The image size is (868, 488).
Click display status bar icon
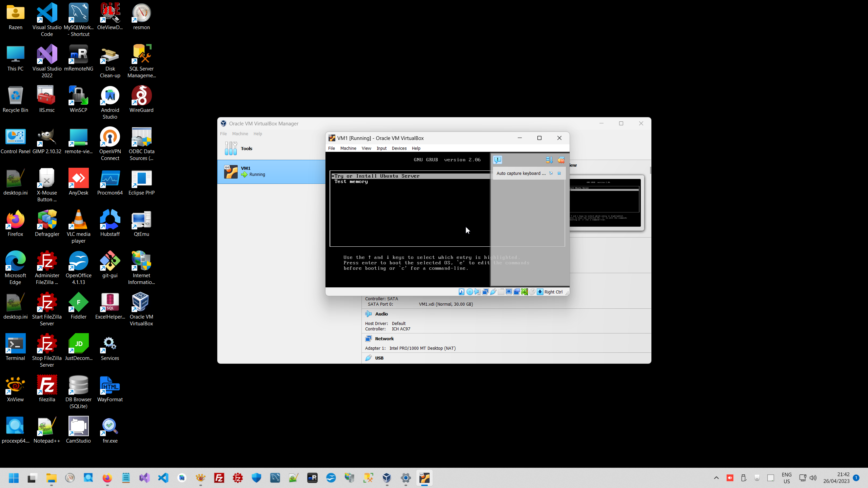(x=509, y=292)
